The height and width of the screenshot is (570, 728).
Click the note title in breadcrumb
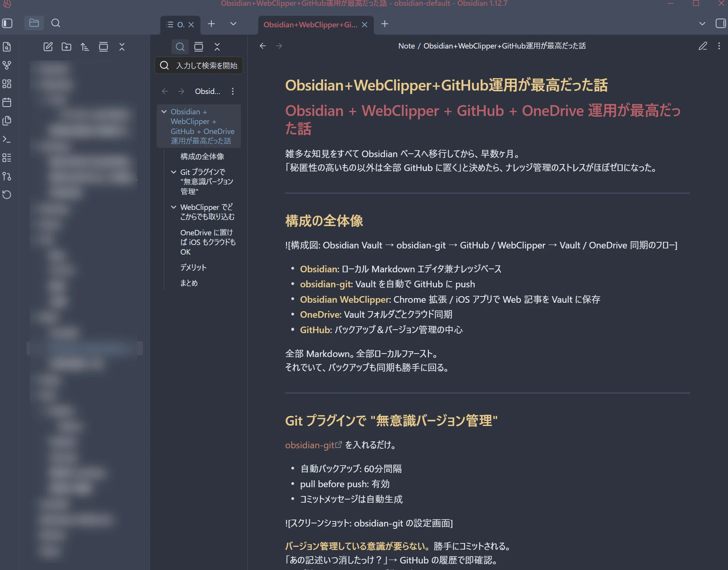click(x=504, y=46)
